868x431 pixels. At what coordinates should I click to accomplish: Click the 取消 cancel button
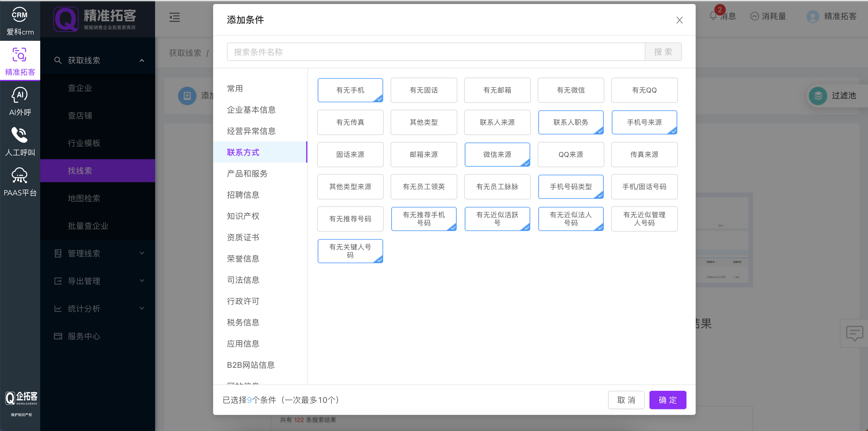[626, 400]
